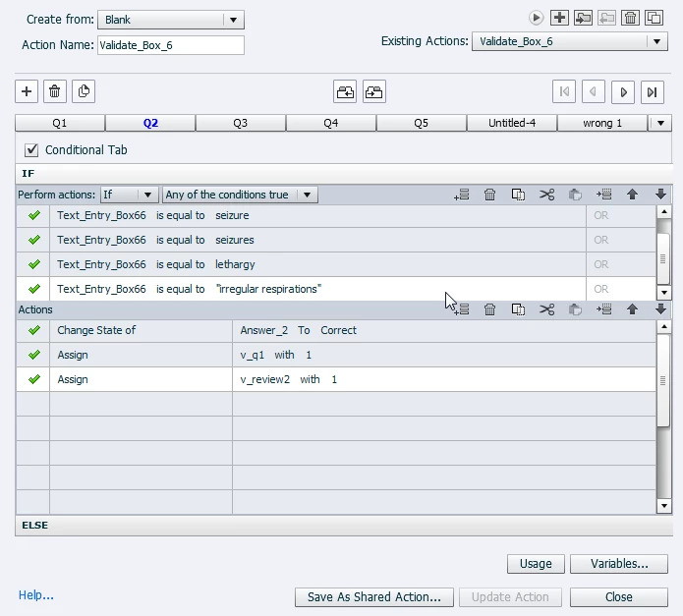The height and width of the screenshot is (616, 683).
Task: Toggle the check on the v_review2 Assign action
Action: coord(34,379)
